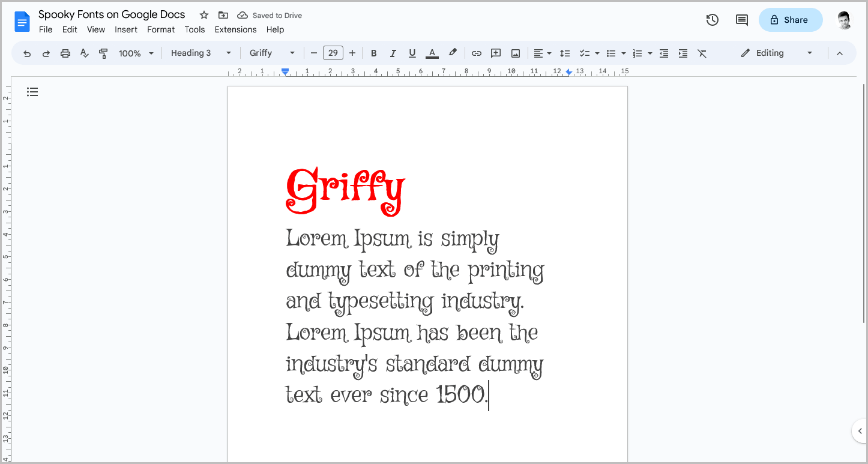
Task: Open the zoom level dropdown
Action: tap(136, 53)
